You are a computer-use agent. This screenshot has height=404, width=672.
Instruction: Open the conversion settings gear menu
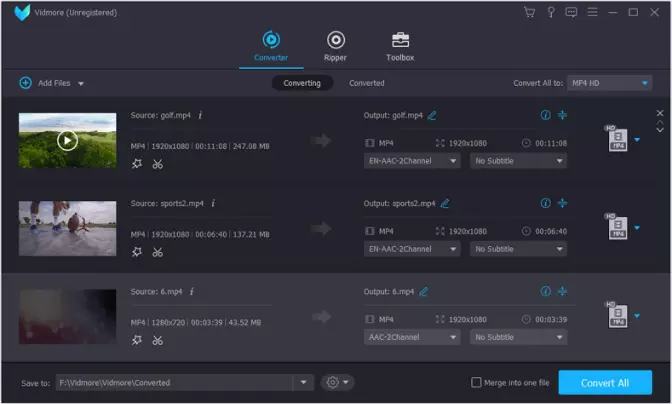tap(337, 382)
